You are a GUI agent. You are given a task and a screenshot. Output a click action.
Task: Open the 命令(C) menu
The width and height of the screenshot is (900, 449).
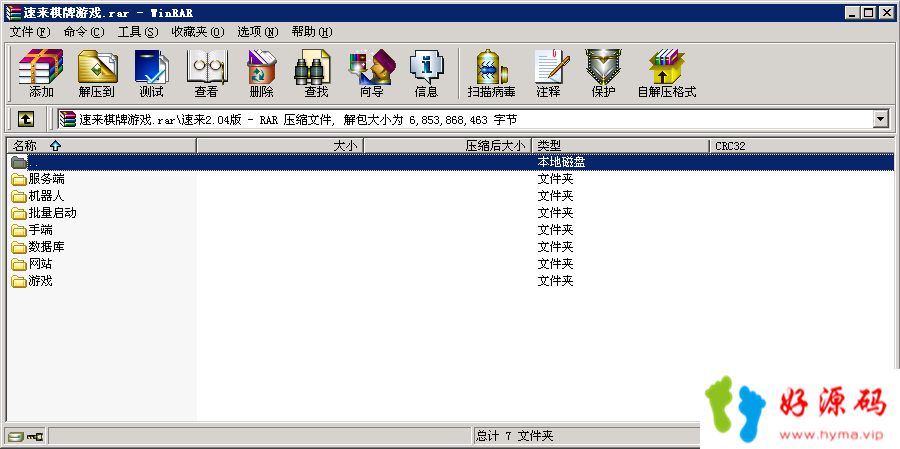pyautogui.click(x=84, y=32)
